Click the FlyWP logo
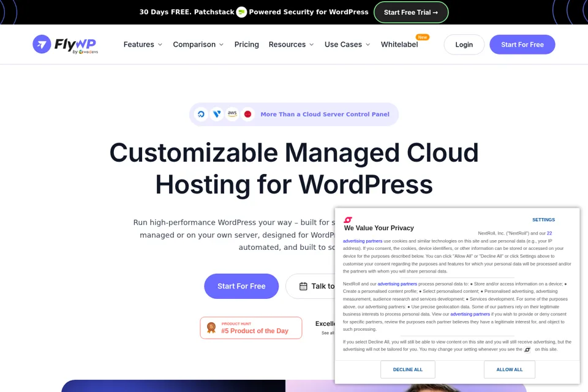The width and height of the screenshot is (588, 392). (x=66, y=45)
